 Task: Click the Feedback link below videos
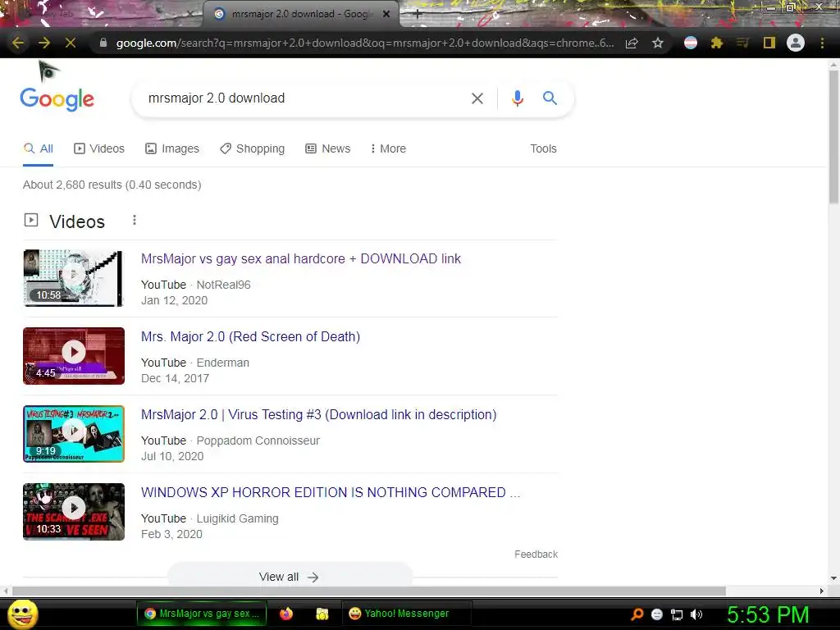(x=536, y=555)
